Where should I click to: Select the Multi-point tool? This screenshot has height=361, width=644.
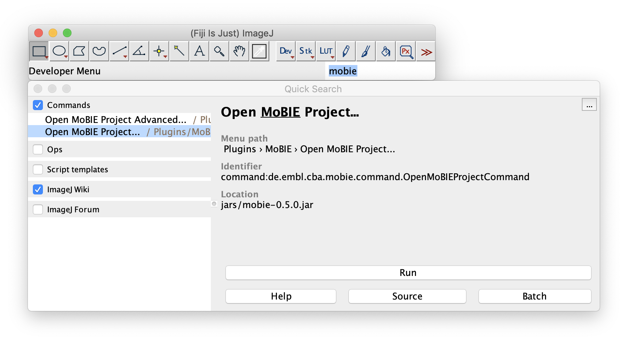click(x=159, y=51)
